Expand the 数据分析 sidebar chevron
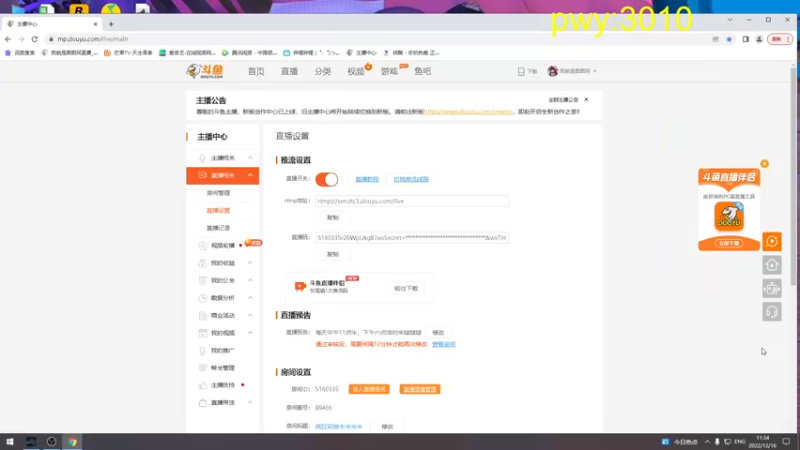The image size is (800, 450). coord(250,297)
